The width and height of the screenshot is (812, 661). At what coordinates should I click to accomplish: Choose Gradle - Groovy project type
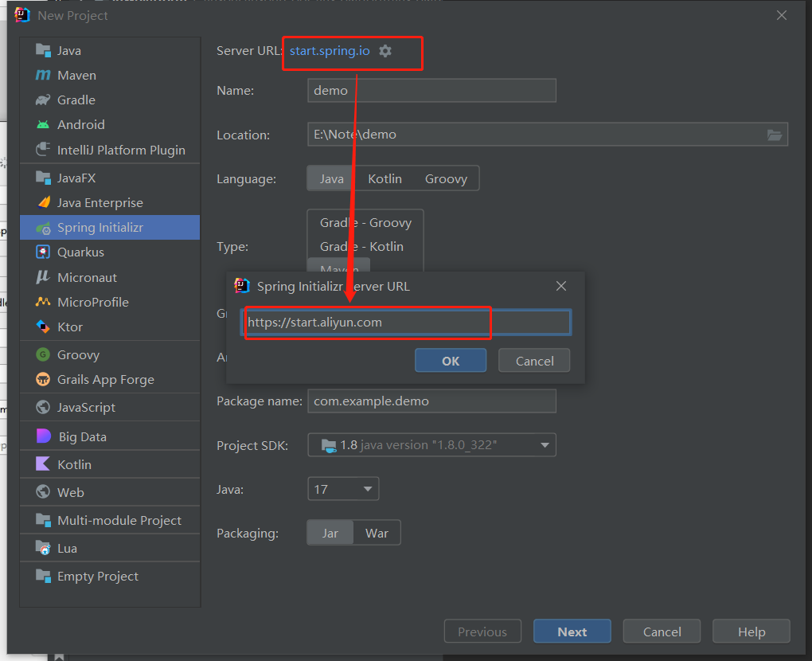[x=365, y=223]
